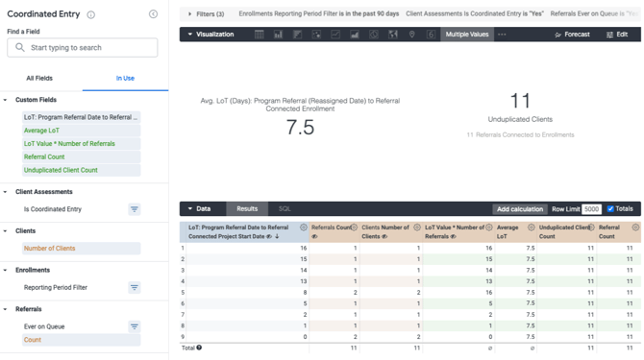Open more visualization types ellipsis
Image resolution: width=644 pixels, height=360 pixels.
502,35
